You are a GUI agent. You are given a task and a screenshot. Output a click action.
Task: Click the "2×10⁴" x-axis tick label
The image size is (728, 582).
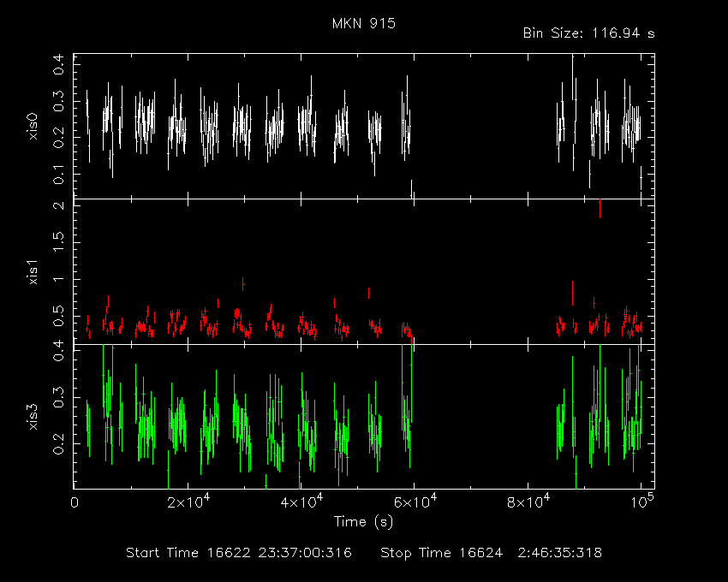pos(188,502)
